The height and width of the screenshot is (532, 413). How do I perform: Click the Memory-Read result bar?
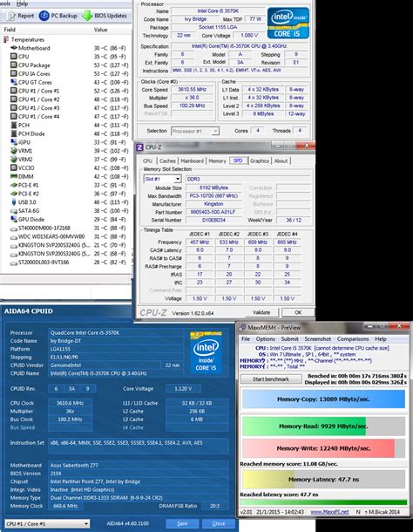[x=323, y=426]
